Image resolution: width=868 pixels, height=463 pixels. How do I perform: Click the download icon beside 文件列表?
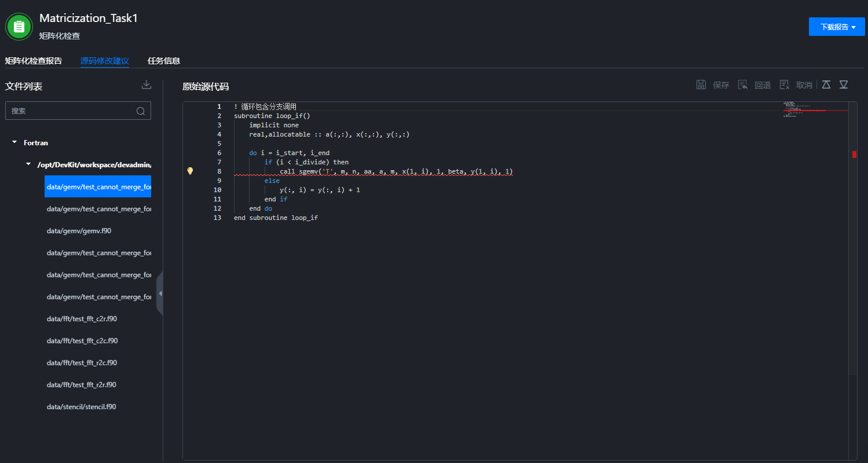click(x=147, y=85)
